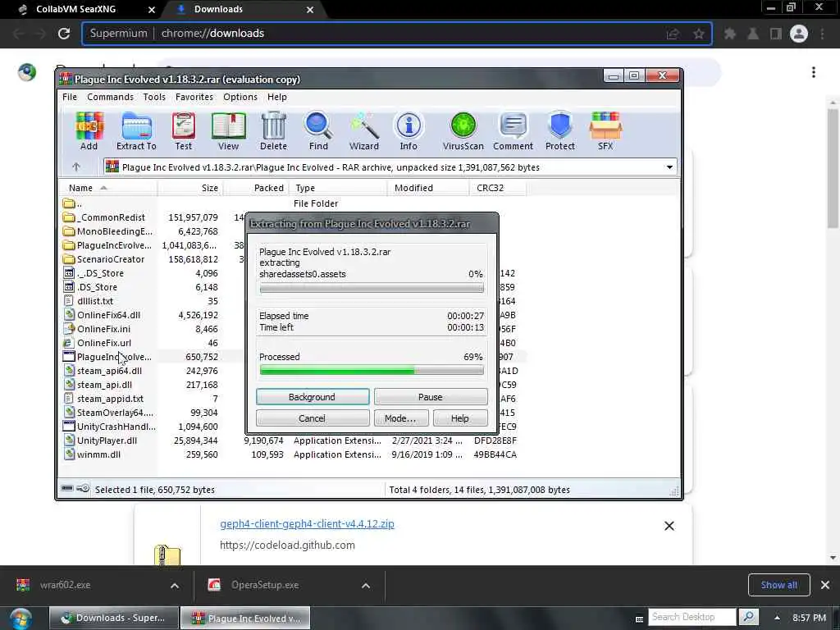The height and width of the screenshot is (630, 840).
Task: Click the Add toolbar icon in WinRAR
Action: point(89,131)
